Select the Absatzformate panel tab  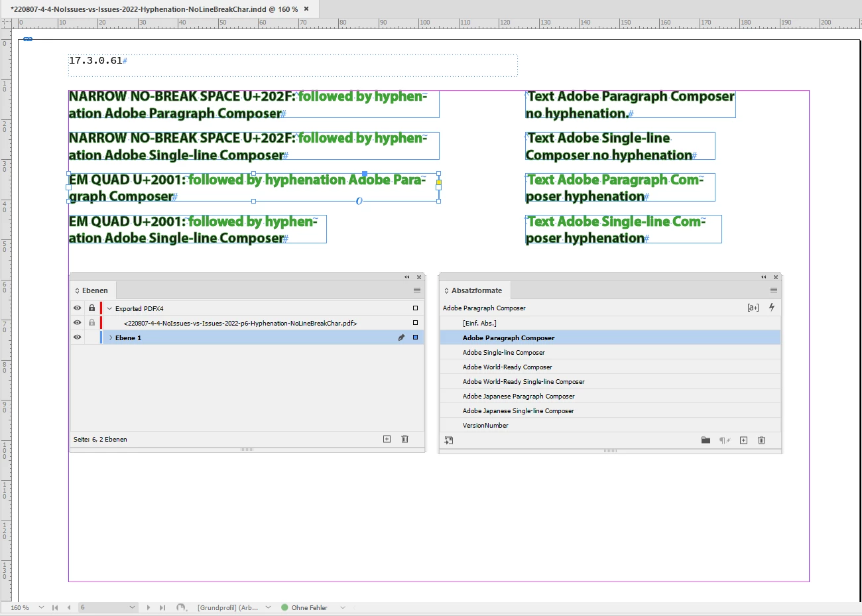click(x=477, y=290)
